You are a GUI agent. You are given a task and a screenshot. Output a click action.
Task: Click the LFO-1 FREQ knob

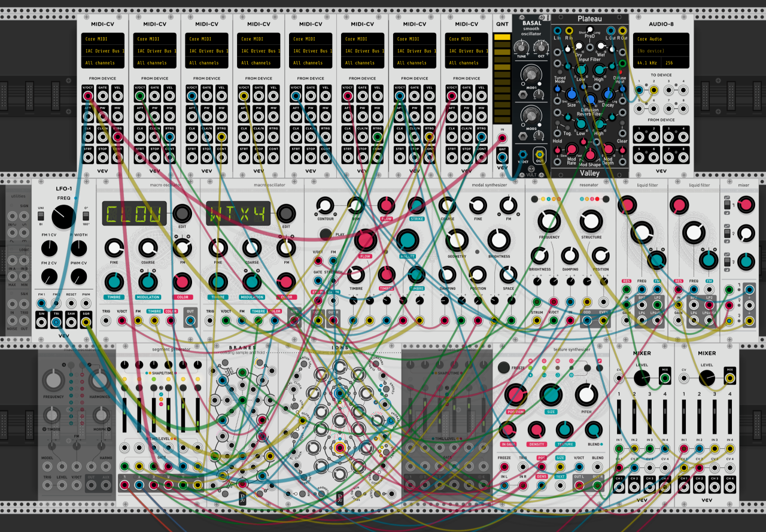click(x=63, y=216)
